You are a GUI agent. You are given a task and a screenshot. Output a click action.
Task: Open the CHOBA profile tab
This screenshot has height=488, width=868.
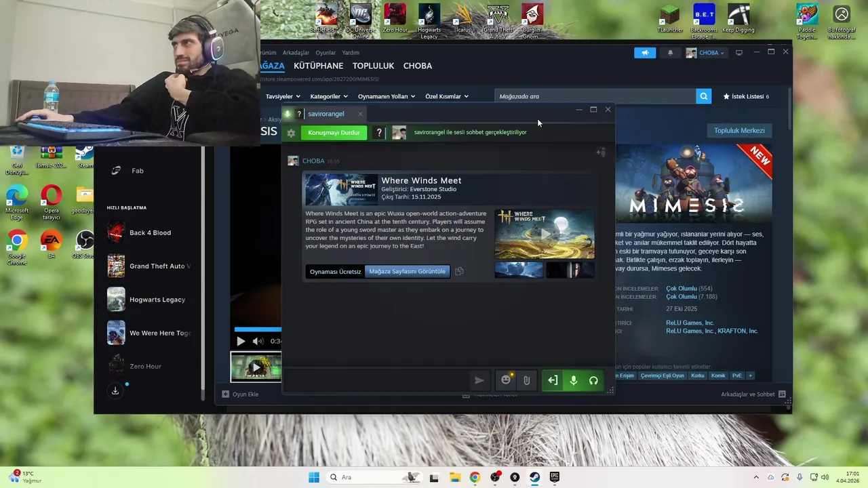pos(418,66)
